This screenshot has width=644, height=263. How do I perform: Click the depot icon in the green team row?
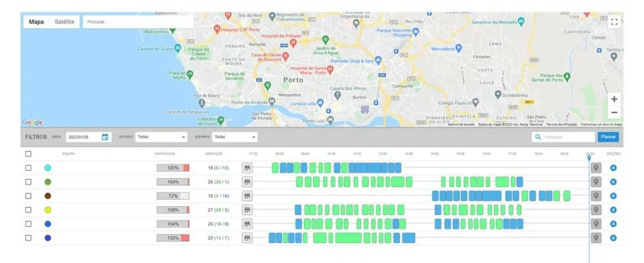coord(247,182)
